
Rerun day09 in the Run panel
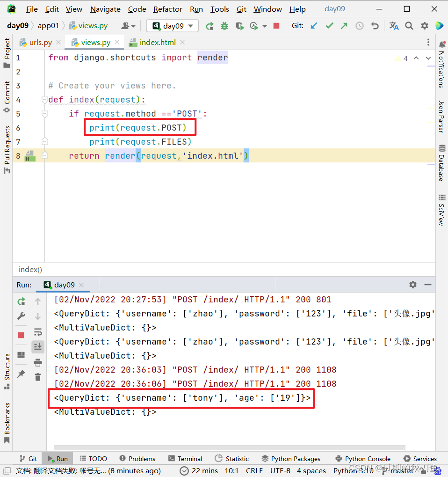pos(21,301)
